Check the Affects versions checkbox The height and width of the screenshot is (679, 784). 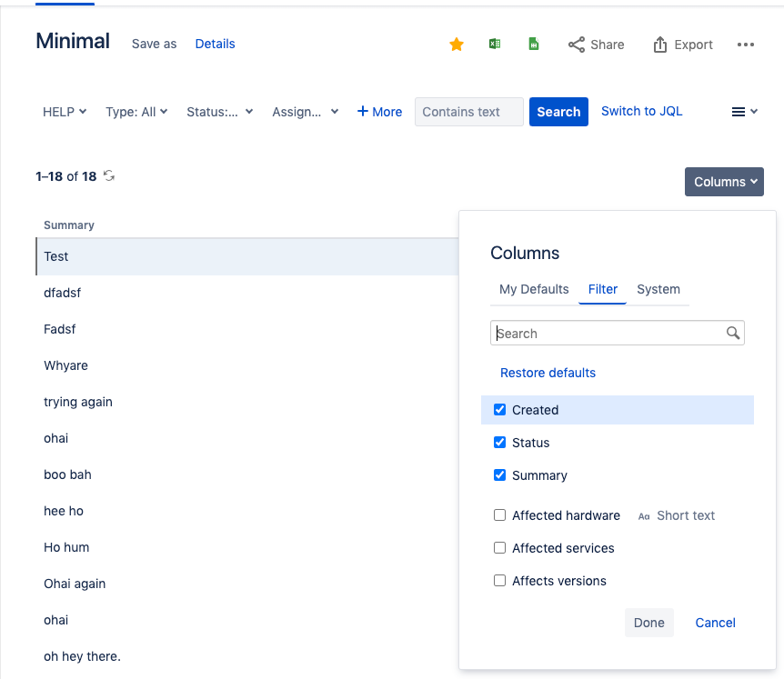499,581
